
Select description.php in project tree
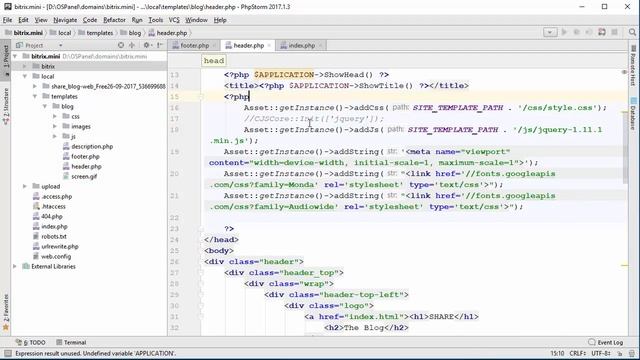pos(92,146)
